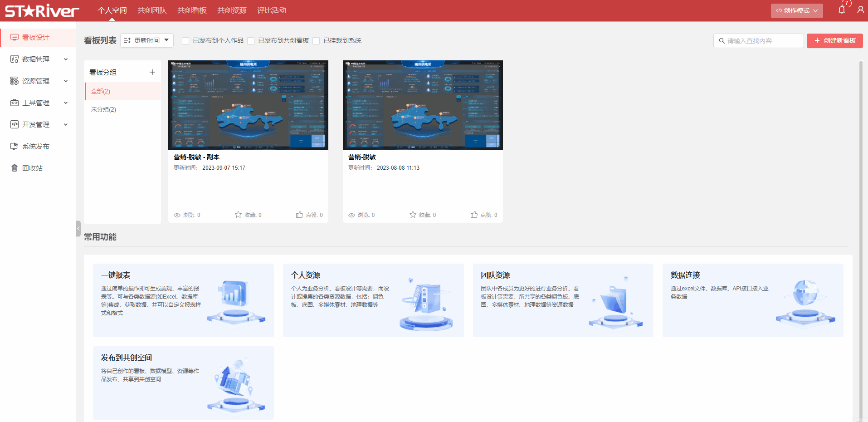Open 回收站 recycle bin in sidebar
This screenshot has height=422, width=868.
pyautogui.click(x=32, y=168)
